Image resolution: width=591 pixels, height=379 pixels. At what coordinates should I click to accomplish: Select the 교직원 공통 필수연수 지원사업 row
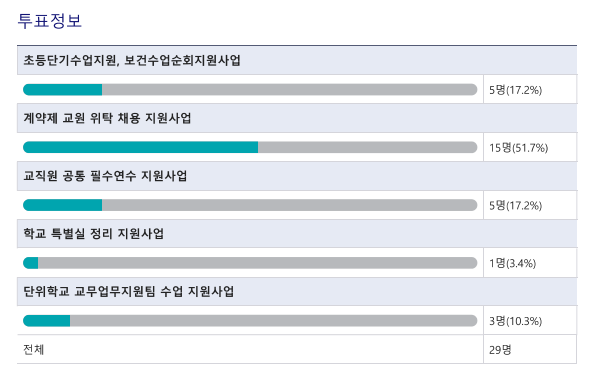pyautogui.click(x=297, y=176)
